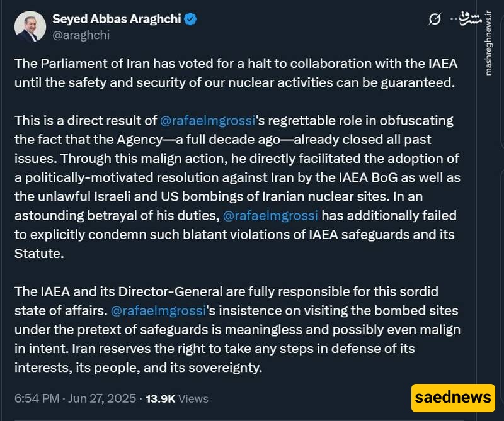Viewport: 504px width, 421px height.
Task: Click the blue verified checkmark badge
Action: (190, 19)
